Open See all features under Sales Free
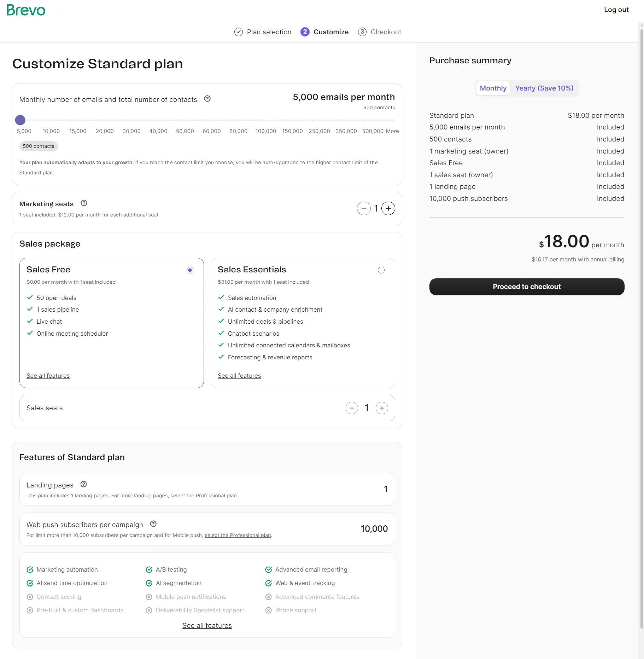 coord(48,376)
